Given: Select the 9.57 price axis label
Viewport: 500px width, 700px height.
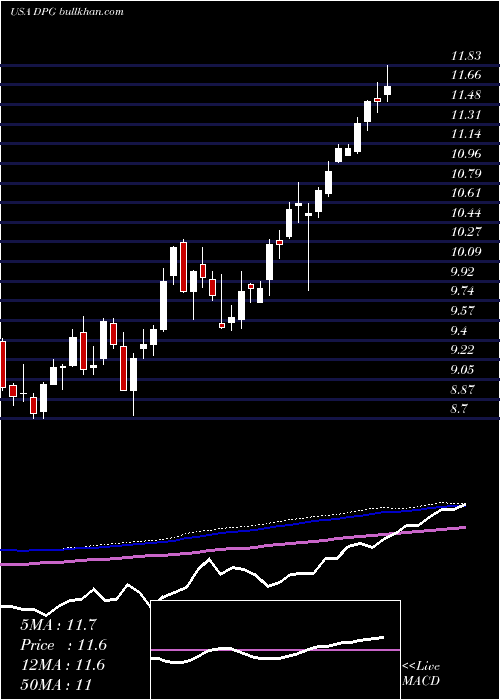Looking at the screenshot, I should (464, 310).
